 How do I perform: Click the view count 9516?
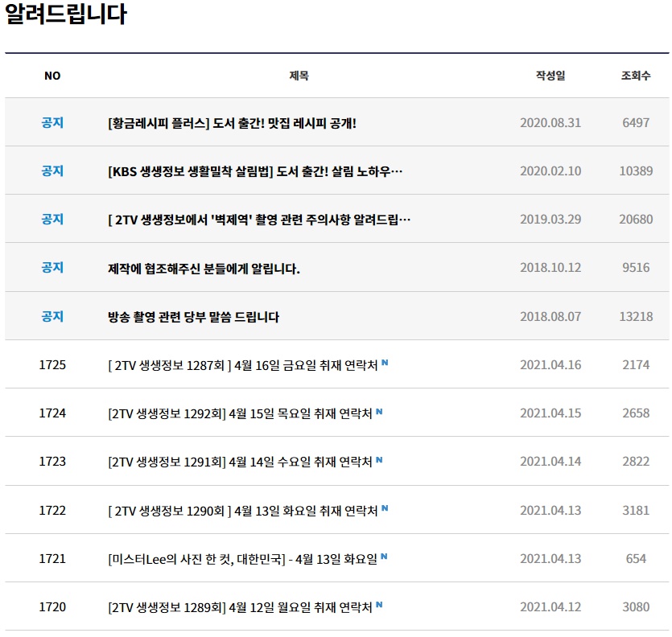tap(636, 268)
